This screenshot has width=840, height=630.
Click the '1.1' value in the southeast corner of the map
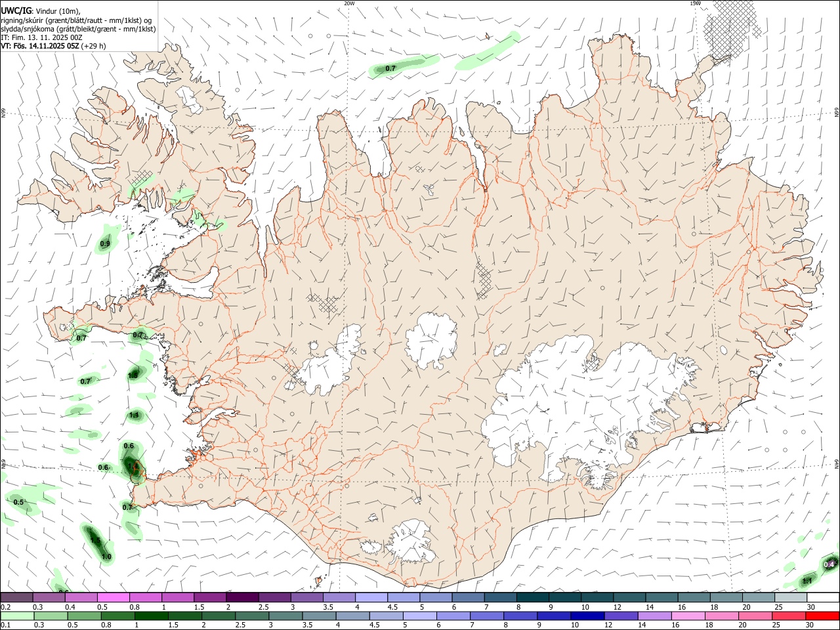point(808,581)
